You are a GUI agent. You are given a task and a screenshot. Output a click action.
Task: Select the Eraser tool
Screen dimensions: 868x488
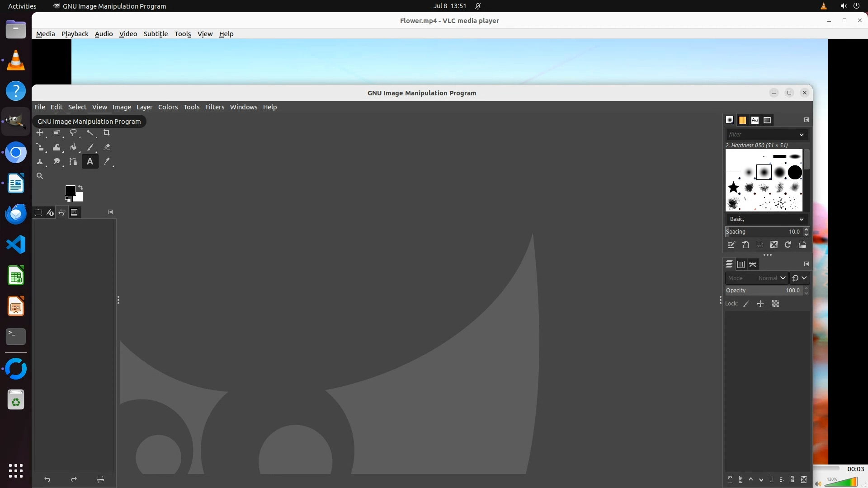(x=107, y=147)
